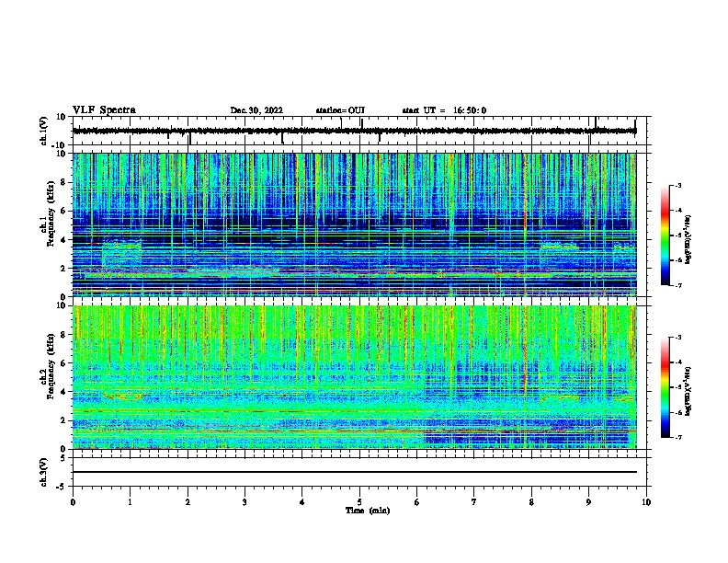Click the time axis tick label "8"
The width and height of the screenshot is (728, 563).
pyautogui.click(x=531, y=502)
